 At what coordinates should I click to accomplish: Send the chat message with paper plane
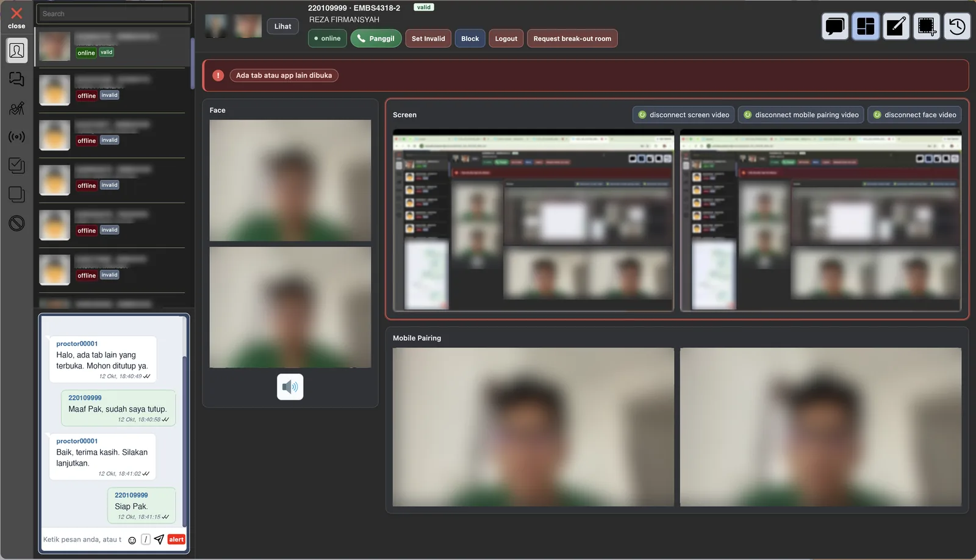click(159, 539)
